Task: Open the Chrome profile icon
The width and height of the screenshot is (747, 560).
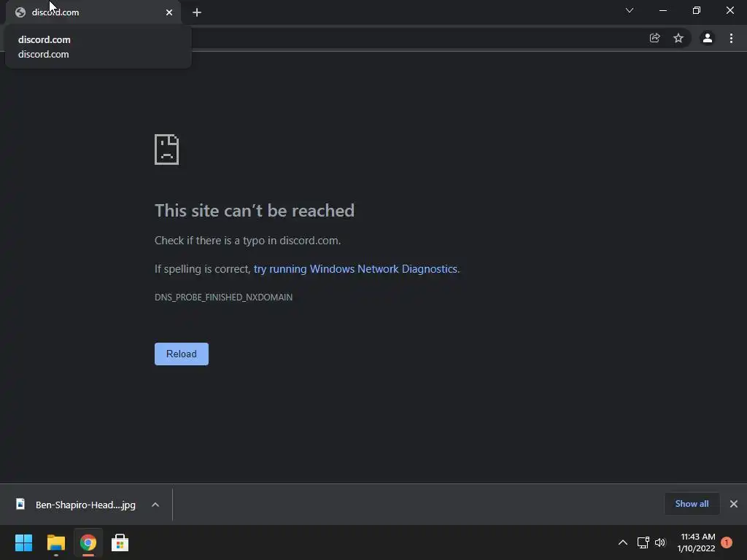Action: click(x=708, y=38)
